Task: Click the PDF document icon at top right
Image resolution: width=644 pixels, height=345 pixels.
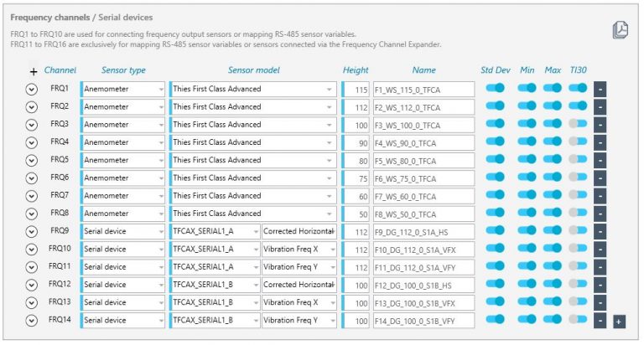Action: click(620, 29)
